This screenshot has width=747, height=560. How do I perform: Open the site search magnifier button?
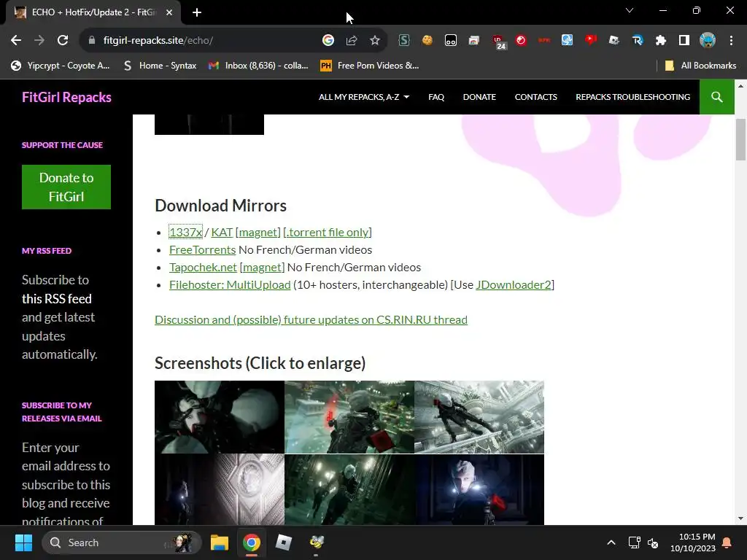[717, 97]
